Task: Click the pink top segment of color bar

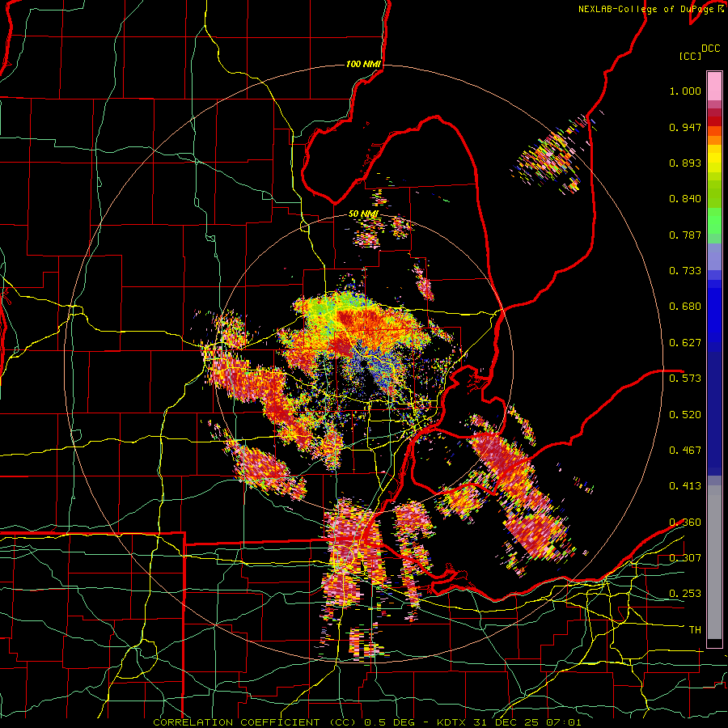Action: [714, 86]
